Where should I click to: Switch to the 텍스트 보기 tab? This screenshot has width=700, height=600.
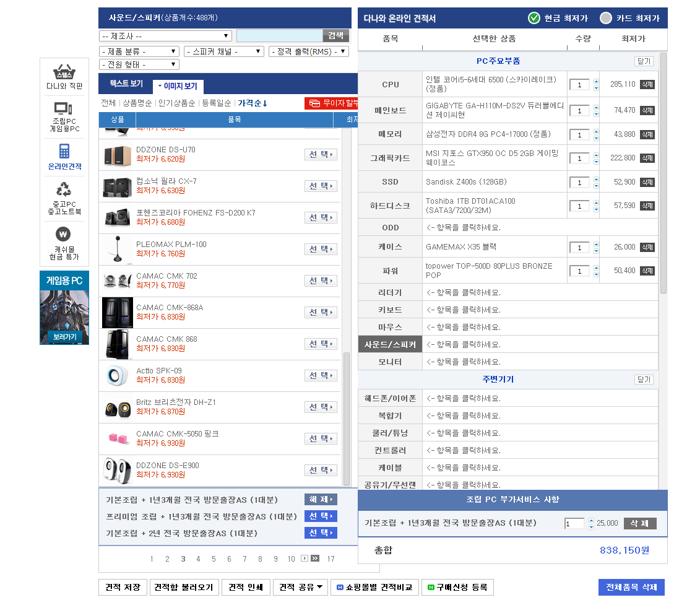[x=126, y=84]
